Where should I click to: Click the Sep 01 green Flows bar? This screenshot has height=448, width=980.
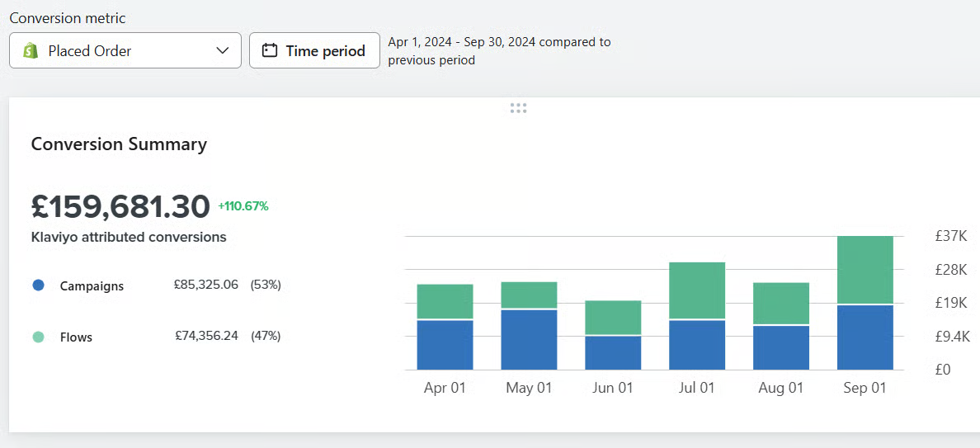(865, 270)
